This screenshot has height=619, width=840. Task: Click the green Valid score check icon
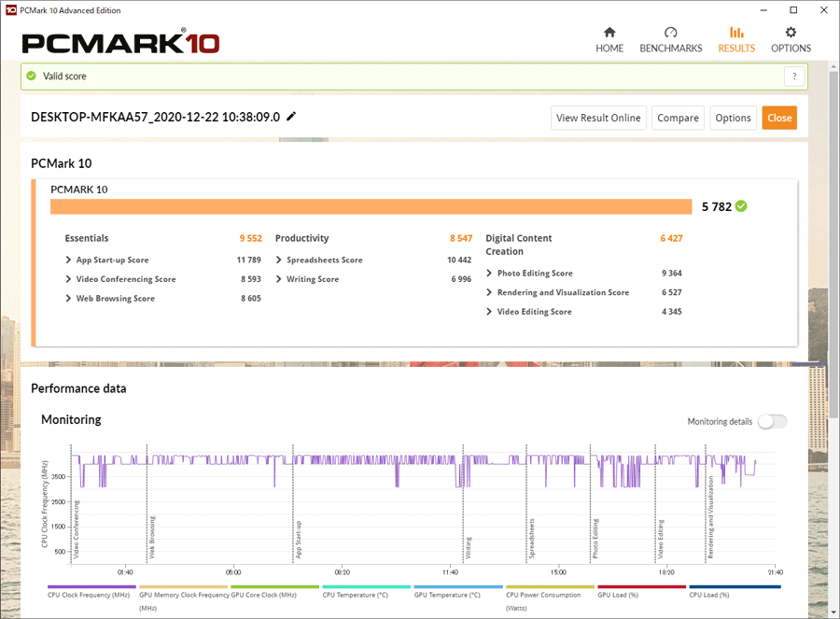32,77
